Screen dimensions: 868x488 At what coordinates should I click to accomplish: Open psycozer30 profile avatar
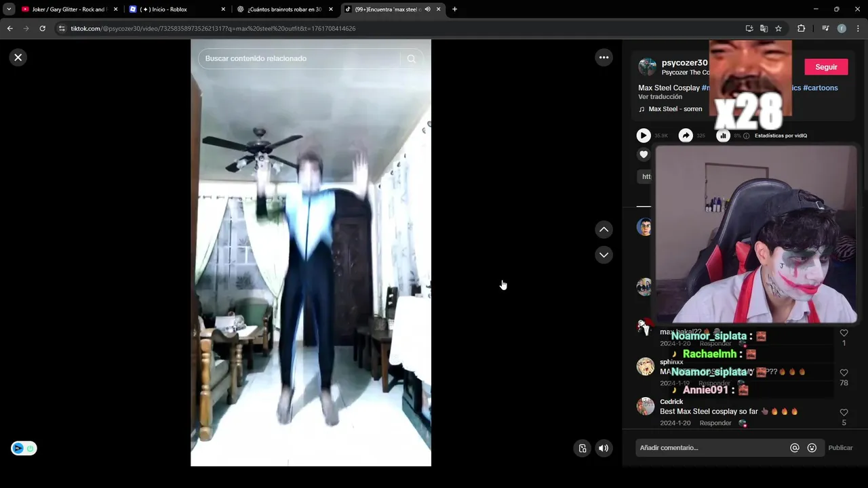coord(648,67)
